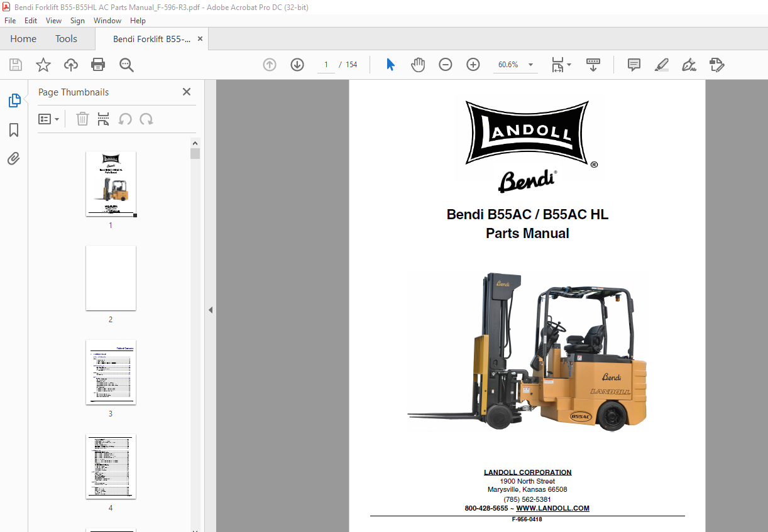The image size is (768, 532).
Task: Open the thumbnail options menu
Action: tap(49, 119)
